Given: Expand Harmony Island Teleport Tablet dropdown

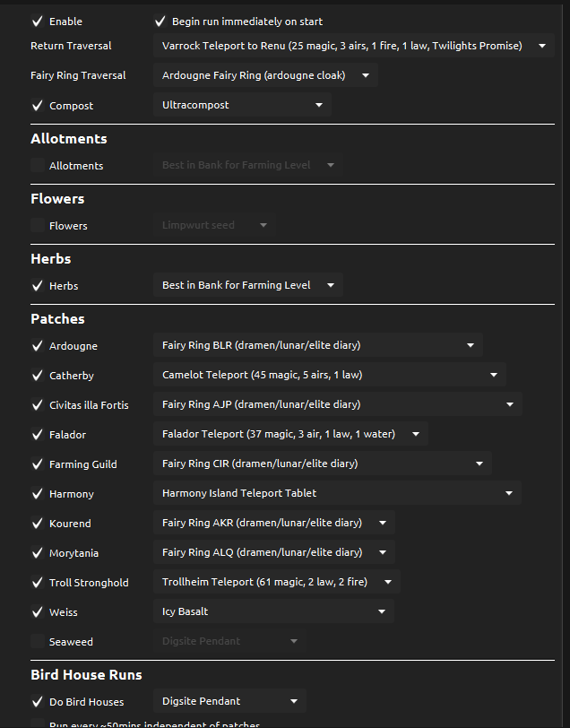Looking at the screenshot, I should [x=336, y=493].
